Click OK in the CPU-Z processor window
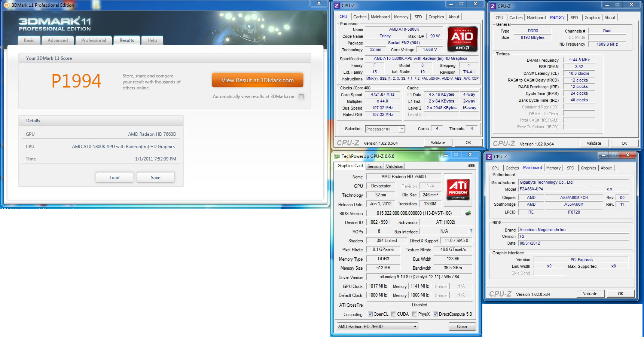This screenshot has height=337, width=644. coord(468,143)
